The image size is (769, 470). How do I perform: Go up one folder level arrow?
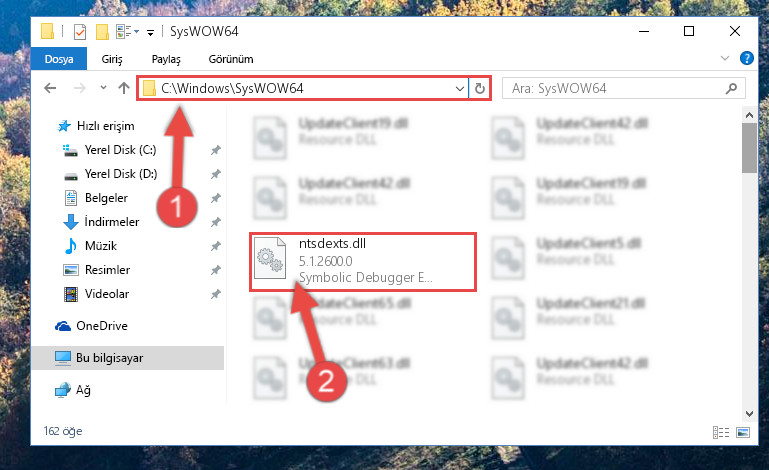pyautogui.click(x=124, y=88)
